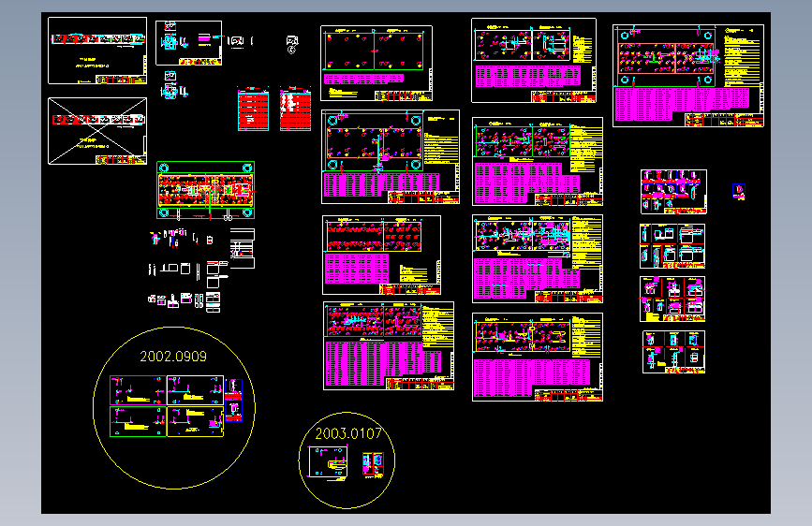Click the white-framed sheet inside the 2002.0909 circle
Image resolution: width=812 pixels, height=526 pixels.
click(195, 390)
